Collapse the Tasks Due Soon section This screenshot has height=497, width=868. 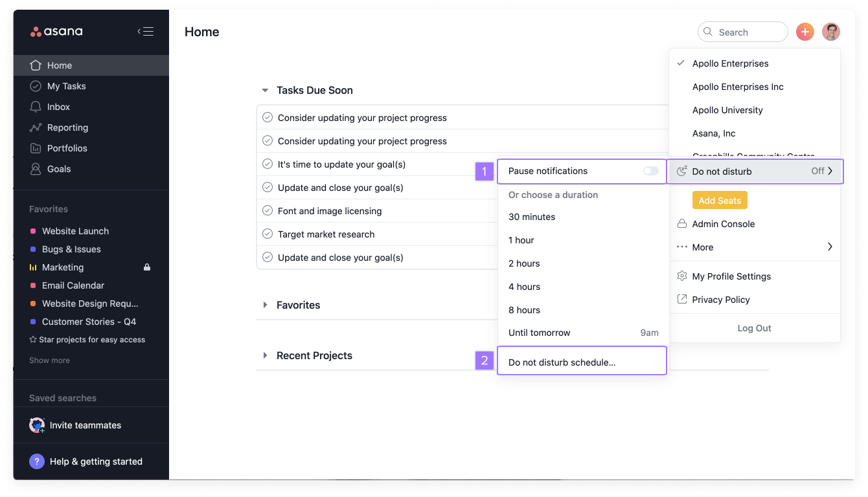[264, 91]
